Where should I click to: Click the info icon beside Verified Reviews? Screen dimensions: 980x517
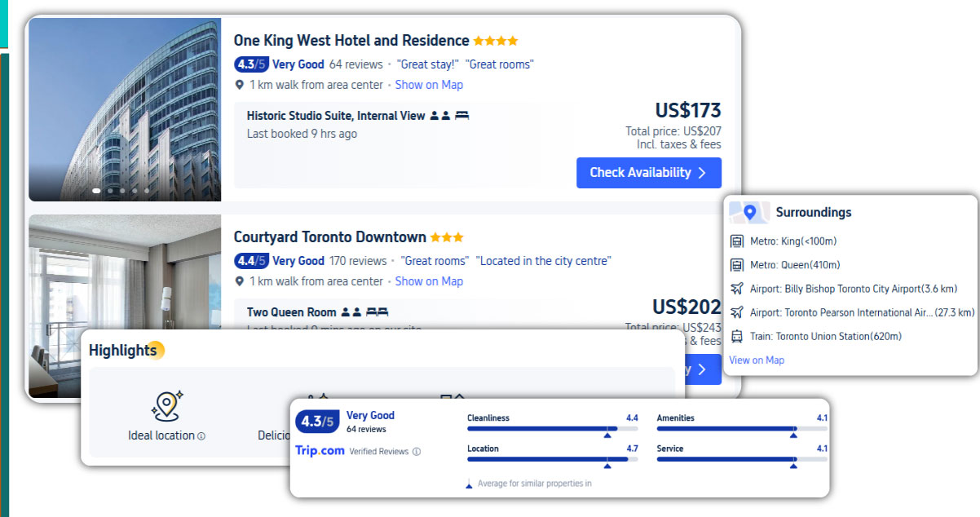pos(417,451)
